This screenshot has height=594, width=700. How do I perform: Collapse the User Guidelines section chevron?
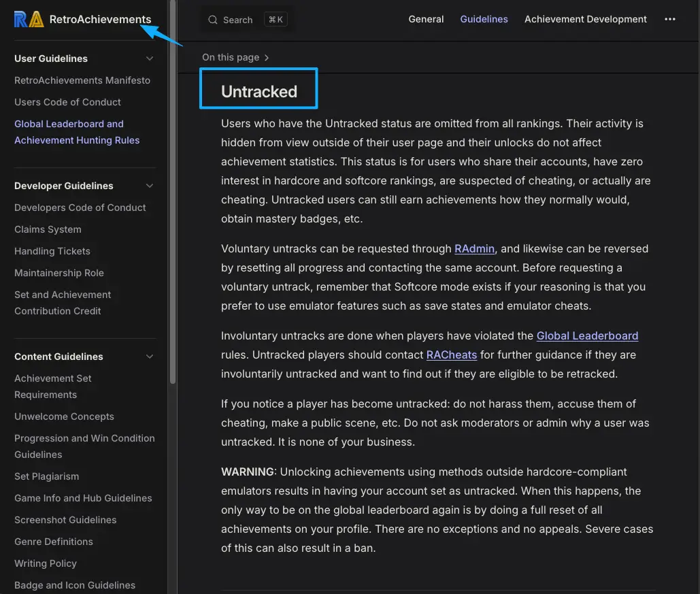click(x=150, y=59)
